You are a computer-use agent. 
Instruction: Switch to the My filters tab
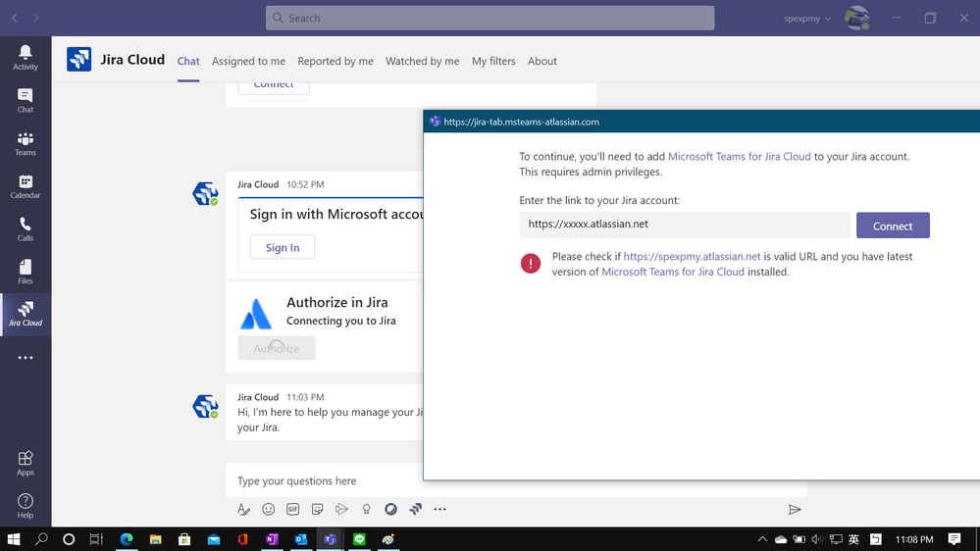493,61
